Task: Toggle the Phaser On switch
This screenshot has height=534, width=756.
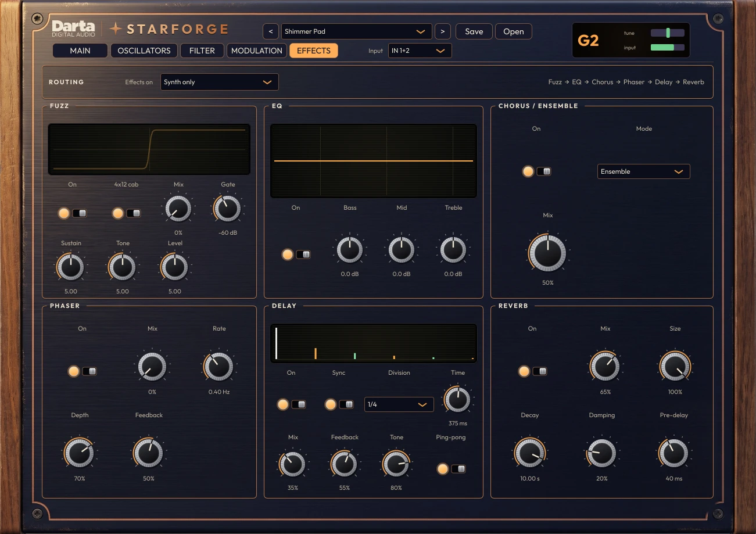Action: 82,371
